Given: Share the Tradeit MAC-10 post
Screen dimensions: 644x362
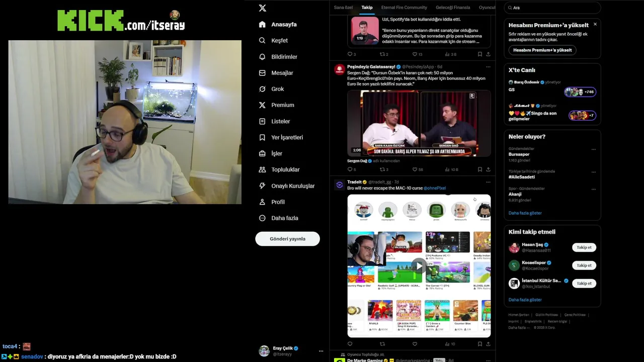Looking at the screenshot, I should (488, 344).
